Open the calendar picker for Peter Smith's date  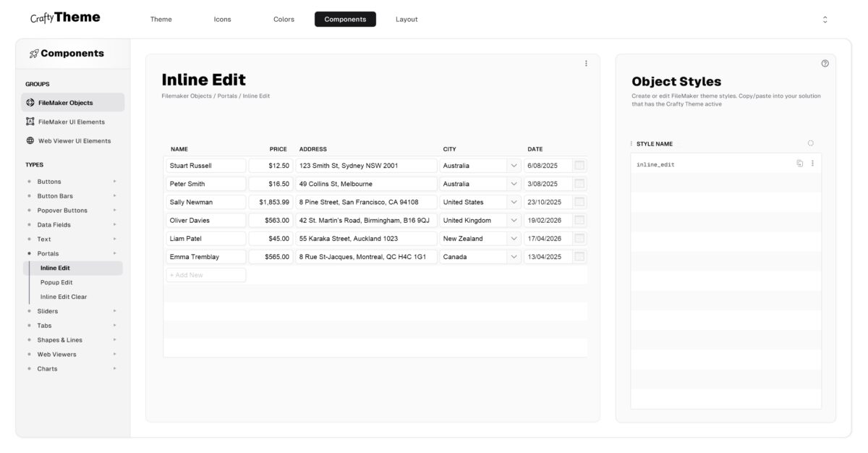pyautogui.click(x=579, y=184)
